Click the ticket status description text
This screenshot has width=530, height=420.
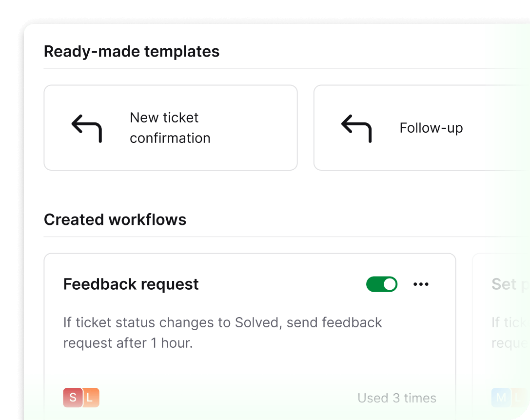(x=222, y=332)
